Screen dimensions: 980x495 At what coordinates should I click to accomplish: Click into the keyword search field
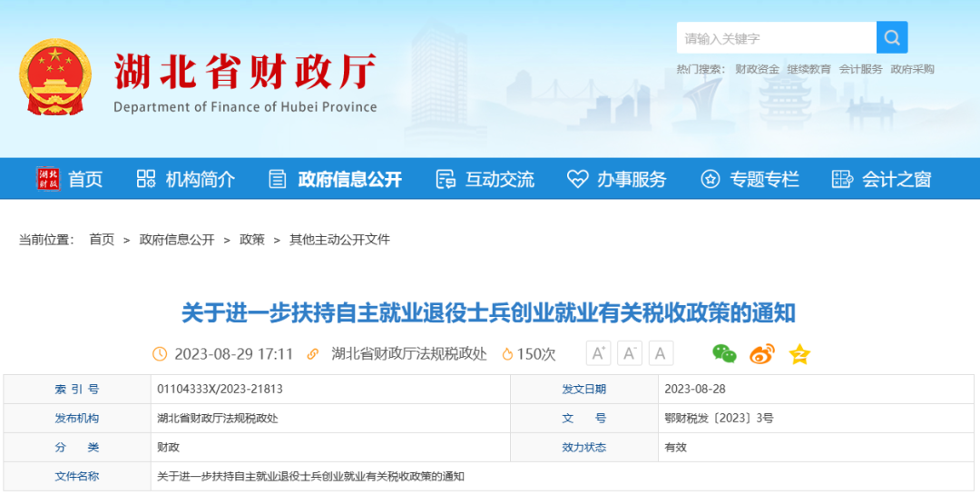click(776, 38)
